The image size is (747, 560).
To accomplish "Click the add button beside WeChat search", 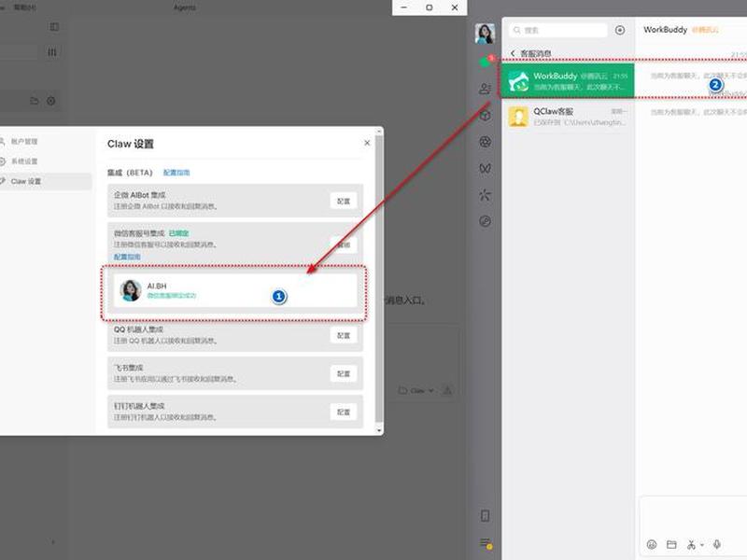I will pyautogui.click(x=620, y=30).
